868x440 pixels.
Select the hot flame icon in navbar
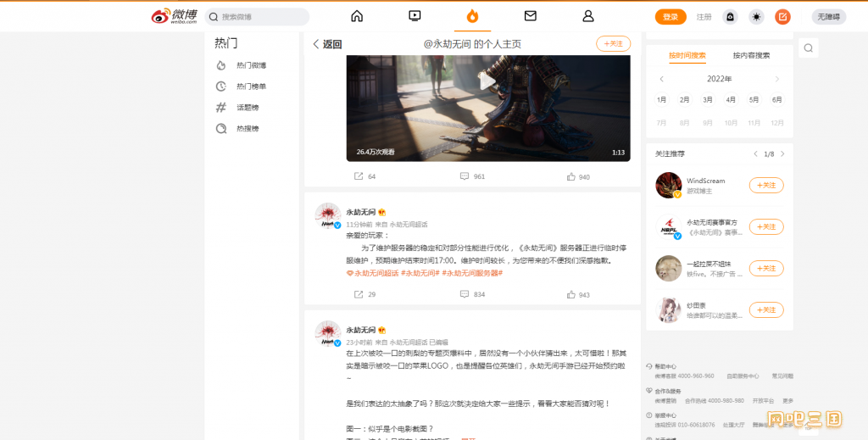coord(472,16)
